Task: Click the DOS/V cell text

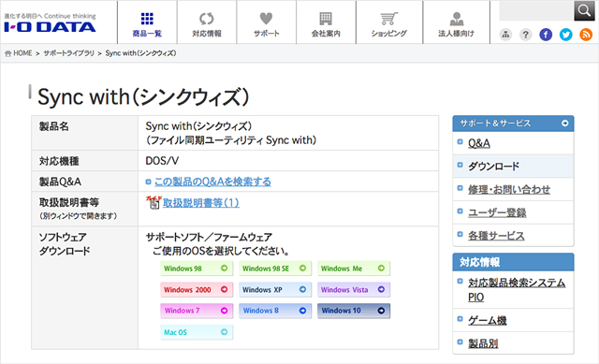Action: 162,161
